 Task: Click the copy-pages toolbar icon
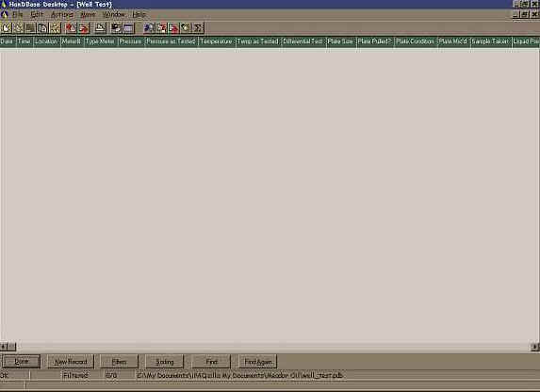42,28
